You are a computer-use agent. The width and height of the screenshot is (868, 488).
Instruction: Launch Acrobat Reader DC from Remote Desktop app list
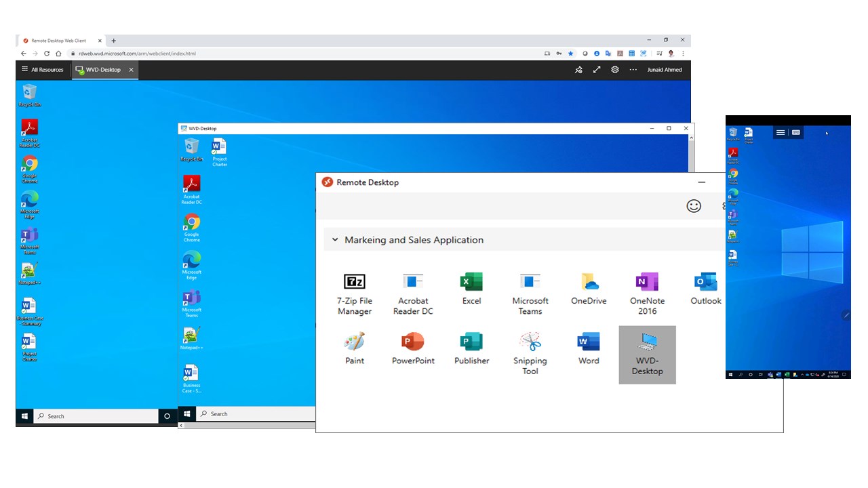[x=413, y=295]
